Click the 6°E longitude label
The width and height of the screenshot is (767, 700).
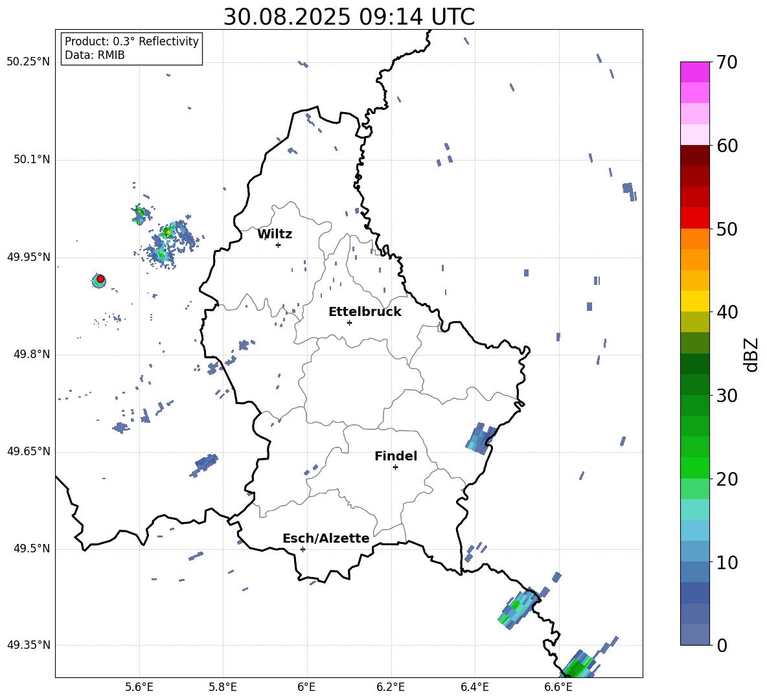click(306, 687)
